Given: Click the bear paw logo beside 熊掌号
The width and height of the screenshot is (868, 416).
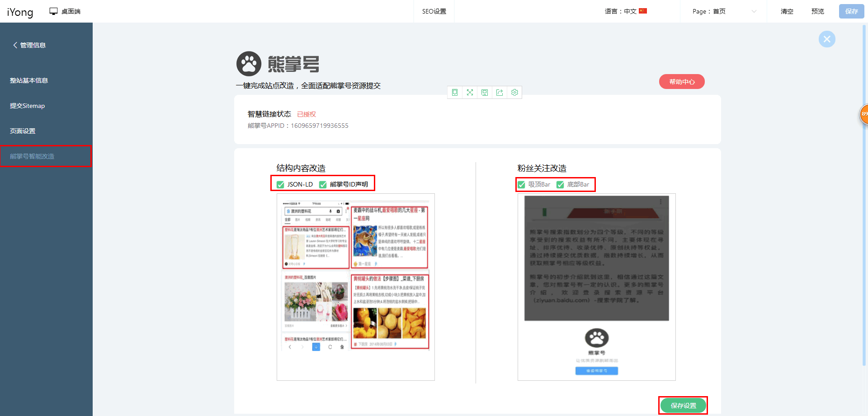Looking at the screenshot, I should [249, 64].
